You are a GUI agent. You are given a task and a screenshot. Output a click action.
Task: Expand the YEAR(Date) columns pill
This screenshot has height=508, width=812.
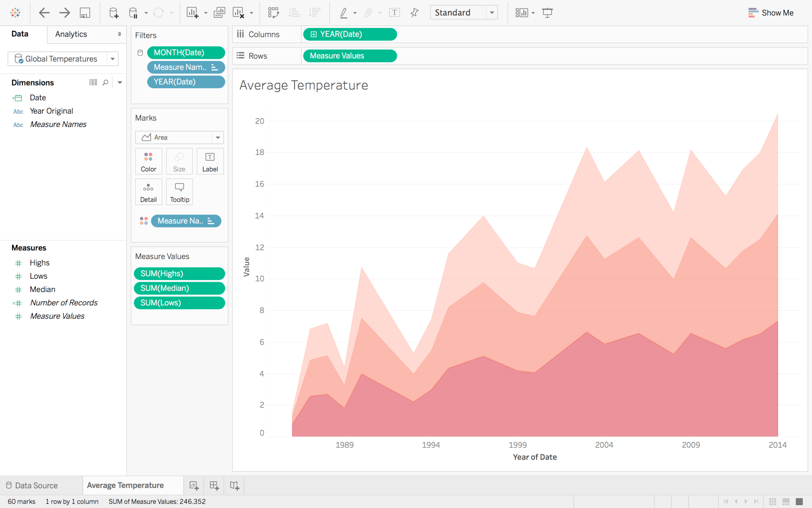(313, 34)
